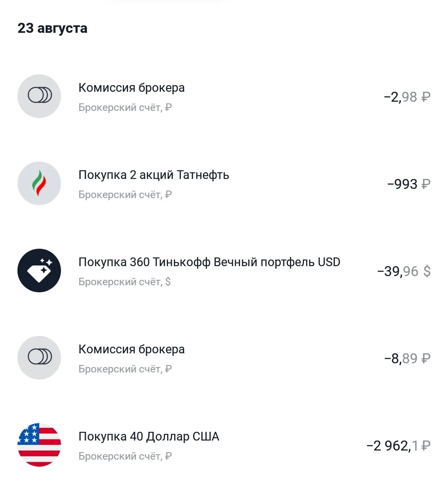Click the −39,96 $ amount
The width and height of the screenshot is (448, 497).
404,271
